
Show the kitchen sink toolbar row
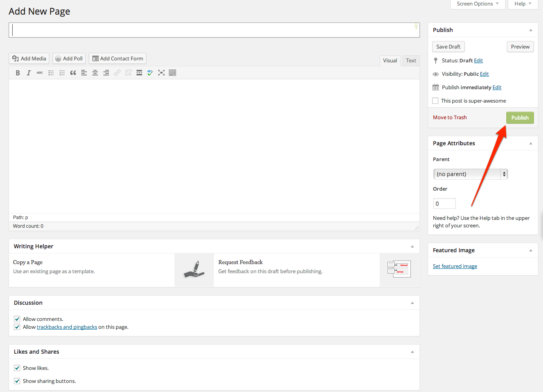pos(172,73)
